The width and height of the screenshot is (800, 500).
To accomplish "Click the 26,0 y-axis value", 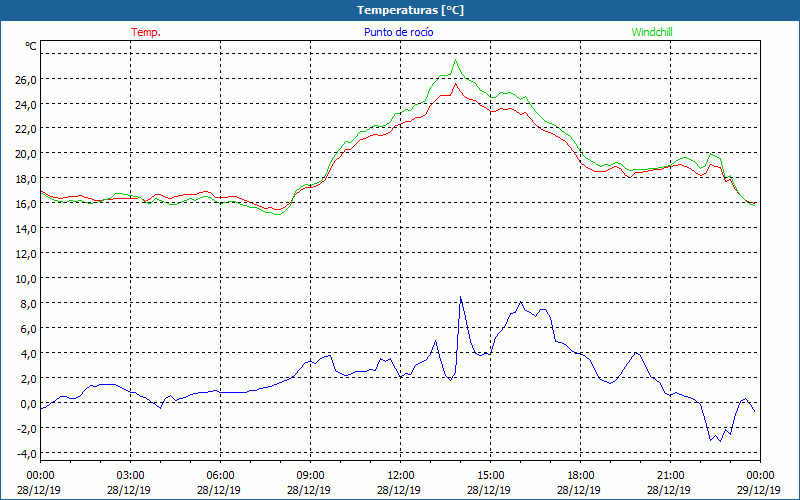I will 24,79.
